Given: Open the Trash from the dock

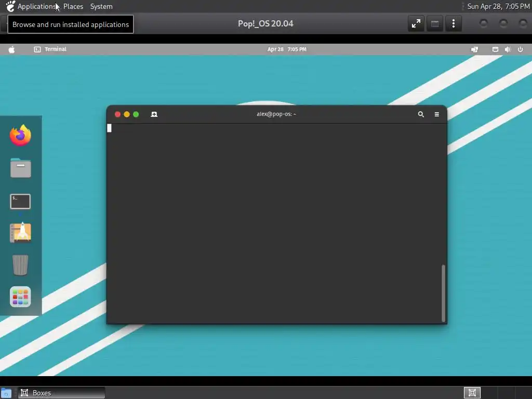Looking at the screenshot, I should 20,265.
